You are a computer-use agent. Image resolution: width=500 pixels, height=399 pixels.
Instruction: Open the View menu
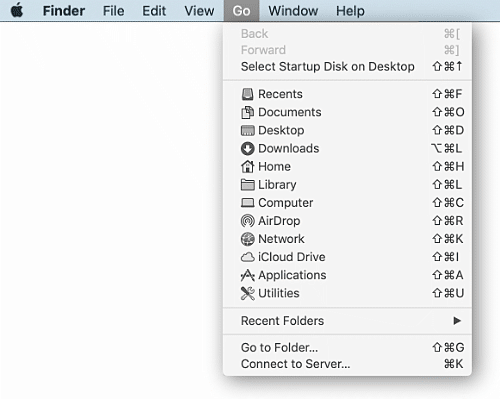click(199, 11)
